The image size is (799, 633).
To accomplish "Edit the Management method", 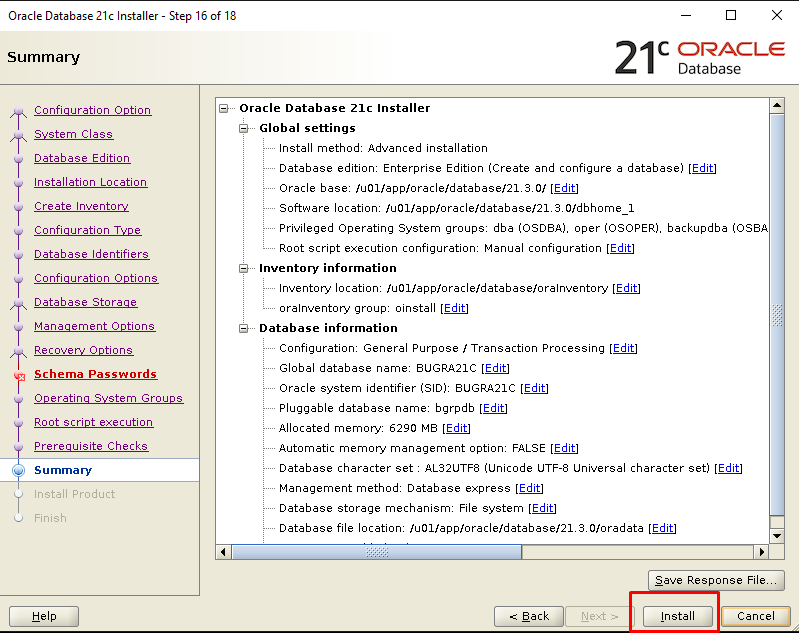I will pyautogui.click(x=529, y=488).
